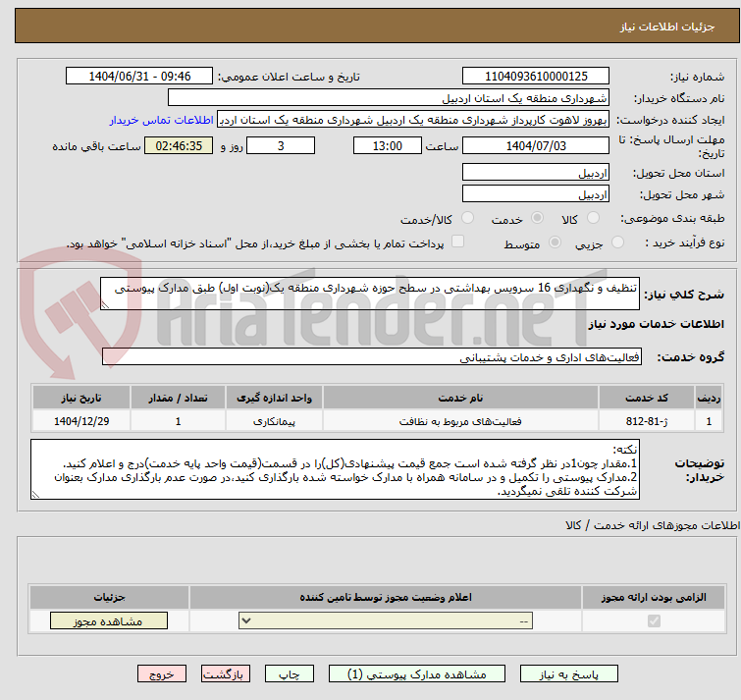Click the جزئیات column header
The image size is (741, 700).
[109, 598]
